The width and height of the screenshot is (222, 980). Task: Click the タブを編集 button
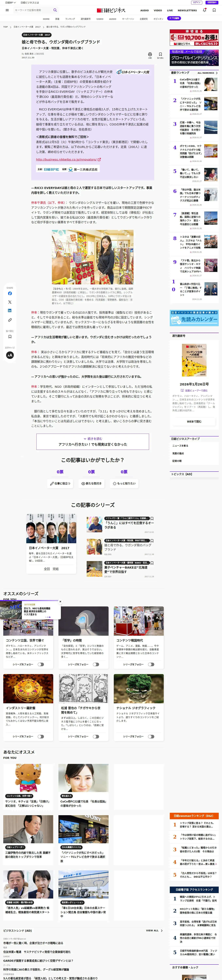(x=174, y=18)
